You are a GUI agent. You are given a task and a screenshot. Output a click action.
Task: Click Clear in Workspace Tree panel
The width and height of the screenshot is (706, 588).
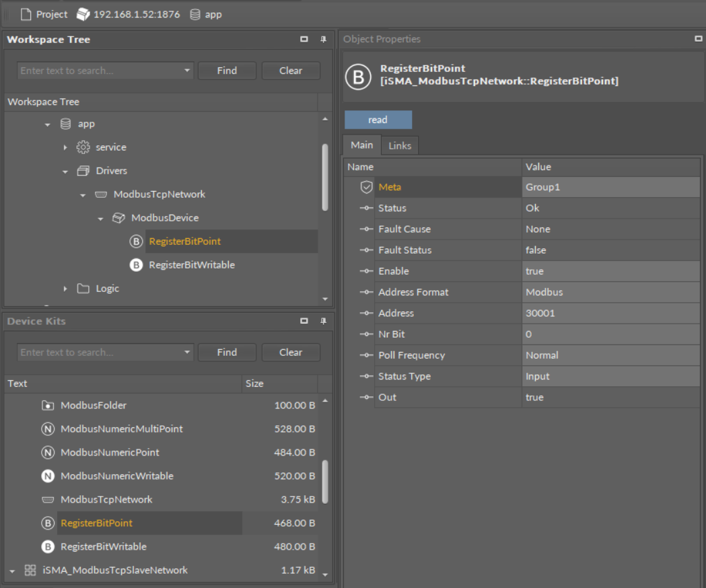click(290, 71)
